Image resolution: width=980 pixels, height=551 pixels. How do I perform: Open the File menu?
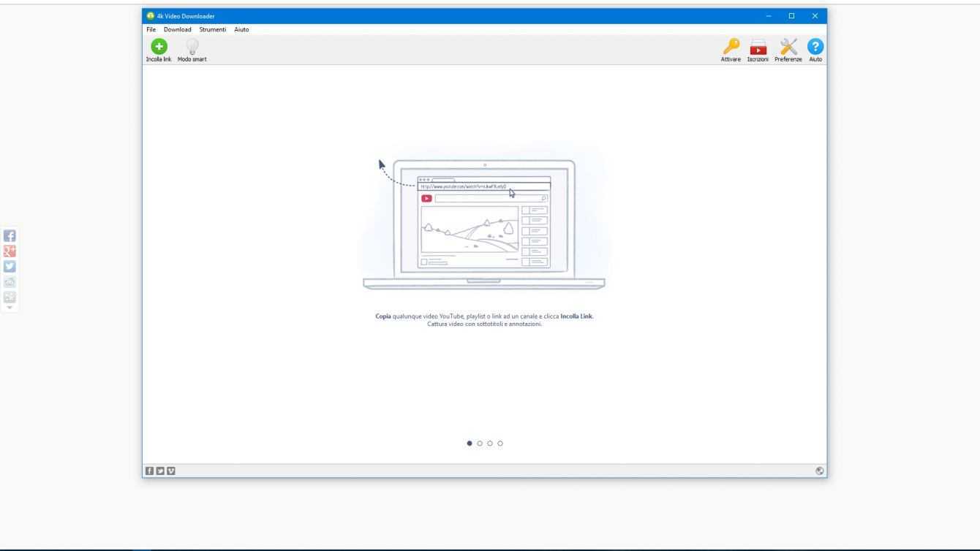click(151, 29)
